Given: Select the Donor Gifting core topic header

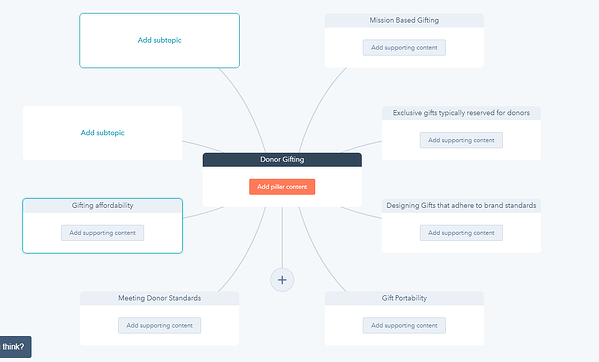Looking at the screenshot, I should tap(282, 160).
